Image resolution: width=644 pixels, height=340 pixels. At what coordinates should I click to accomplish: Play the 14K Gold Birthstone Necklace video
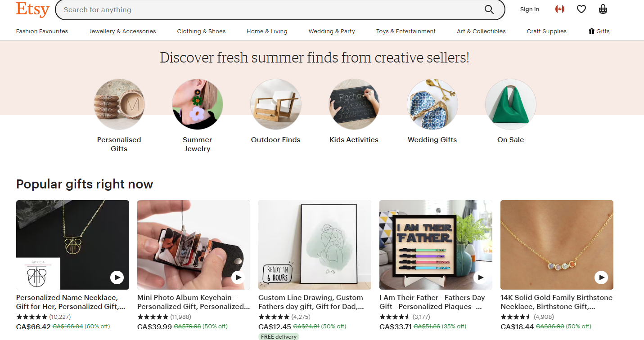coord(601,277)
